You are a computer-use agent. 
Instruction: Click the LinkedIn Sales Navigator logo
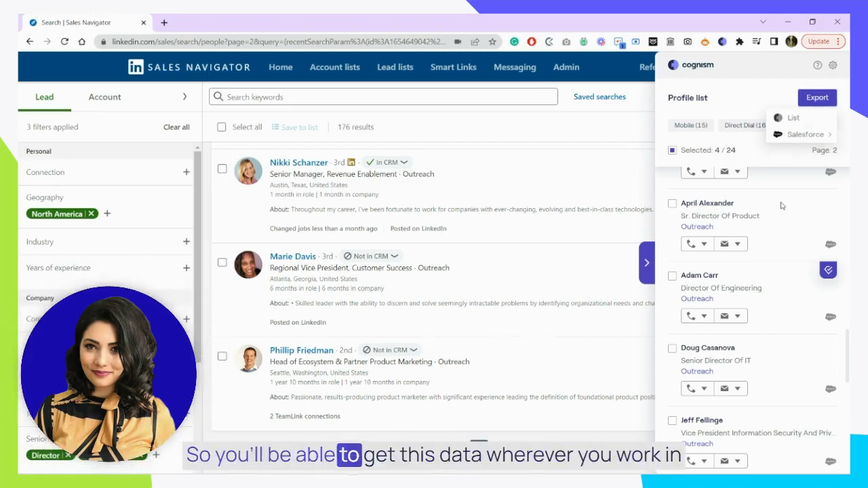pyautogui.click(x=189, y=67)
